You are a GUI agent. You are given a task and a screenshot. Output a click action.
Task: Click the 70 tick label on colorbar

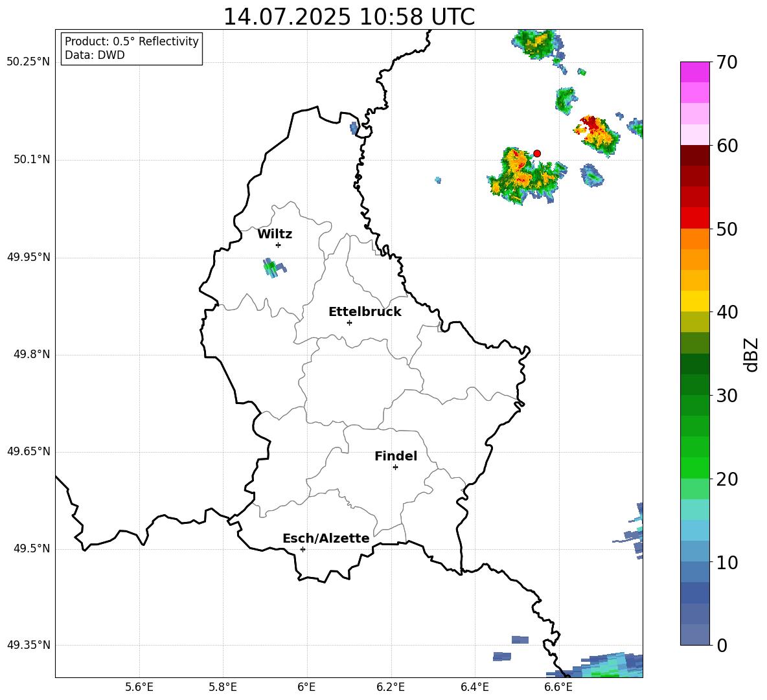coord(727,62)
